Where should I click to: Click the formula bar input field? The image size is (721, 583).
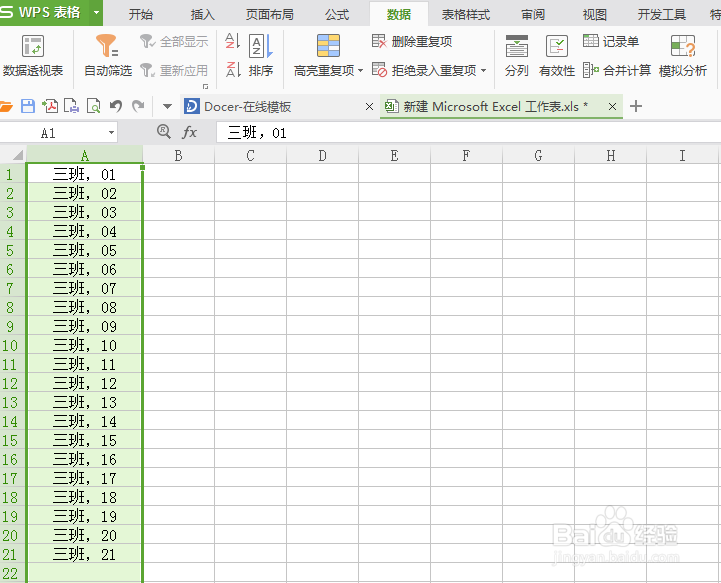(468, 133)
